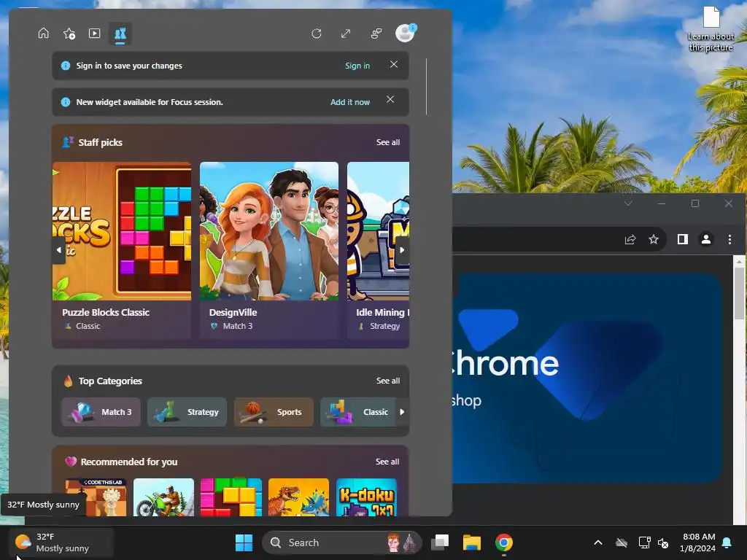Viewport: 747px width, 560px height.
Task: Show hidden system tray icons
Action: [x=598, y=542]
